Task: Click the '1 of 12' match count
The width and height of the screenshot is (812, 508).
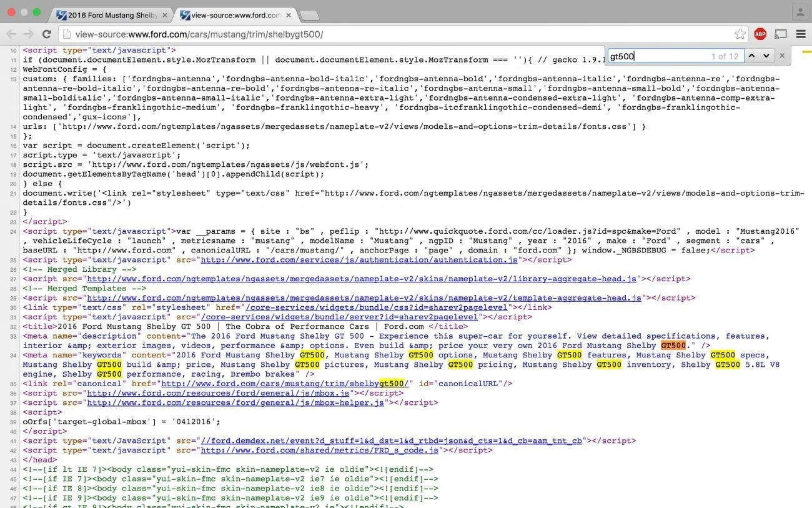Action: coord(725,56)
